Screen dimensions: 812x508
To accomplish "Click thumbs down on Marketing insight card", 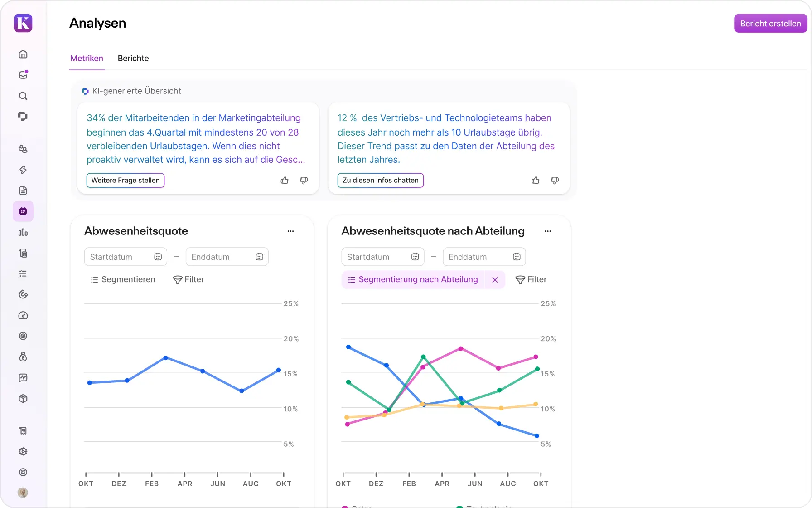I will 304,181.
